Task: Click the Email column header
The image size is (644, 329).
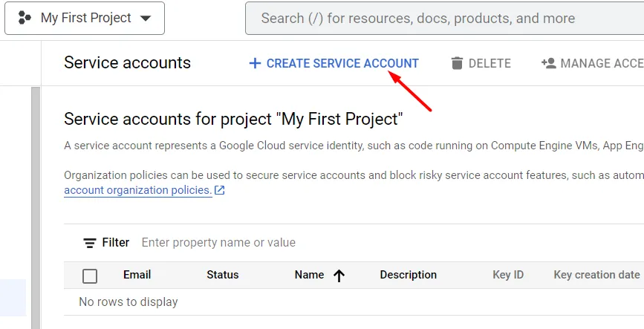Action: (x=137, y=274)
